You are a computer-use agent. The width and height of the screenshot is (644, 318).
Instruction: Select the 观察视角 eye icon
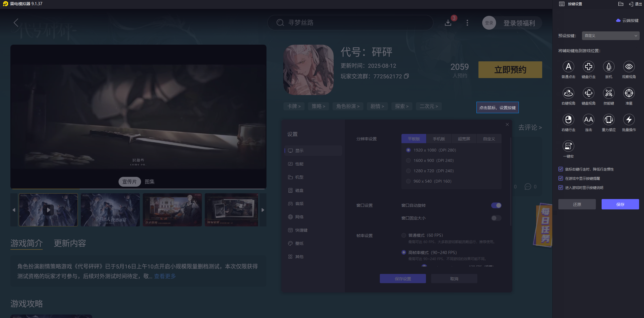click(x=629, y=67)
